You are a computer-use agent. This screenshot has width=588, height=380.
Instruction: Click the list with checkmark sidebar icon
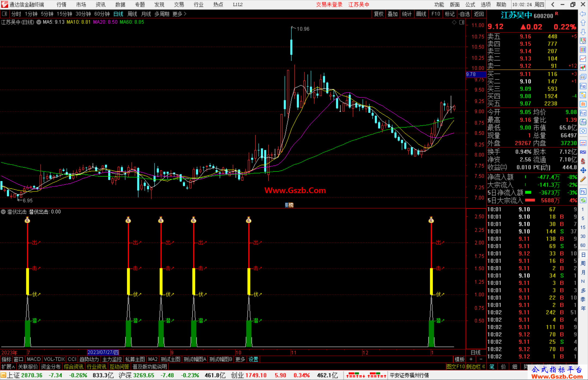click(583, 41)
